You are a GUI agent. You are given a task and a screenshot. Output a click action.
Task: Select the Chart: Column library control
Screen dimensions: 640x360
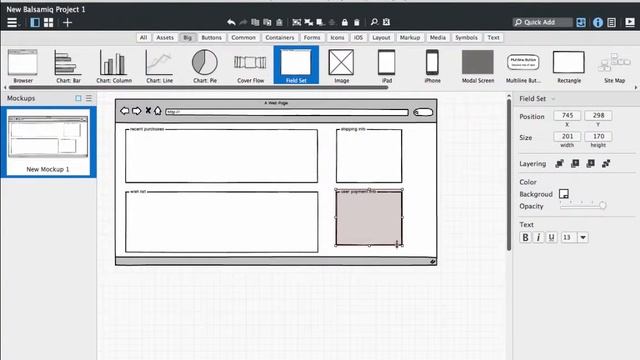pos(114,66)
